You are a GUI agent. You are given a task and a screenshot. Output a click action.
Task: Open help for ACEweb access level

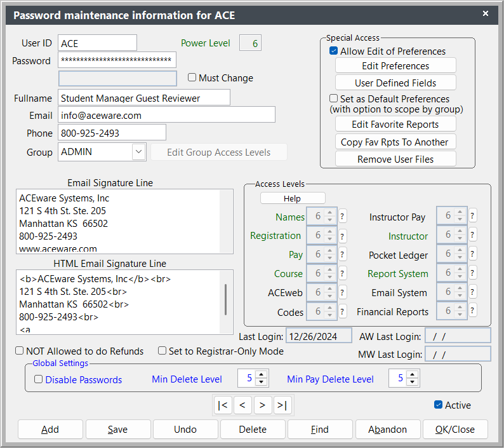[342, 292]
